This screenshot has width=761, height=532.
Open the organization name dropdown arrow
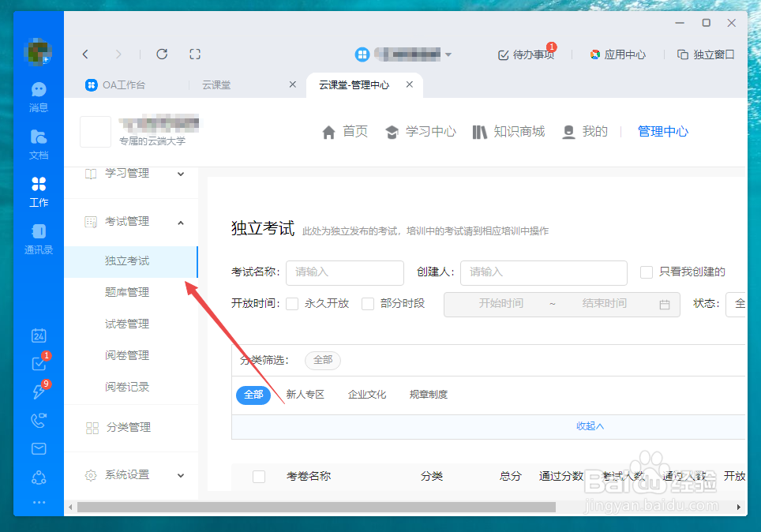pyautogui.click(x=448, y=54)
